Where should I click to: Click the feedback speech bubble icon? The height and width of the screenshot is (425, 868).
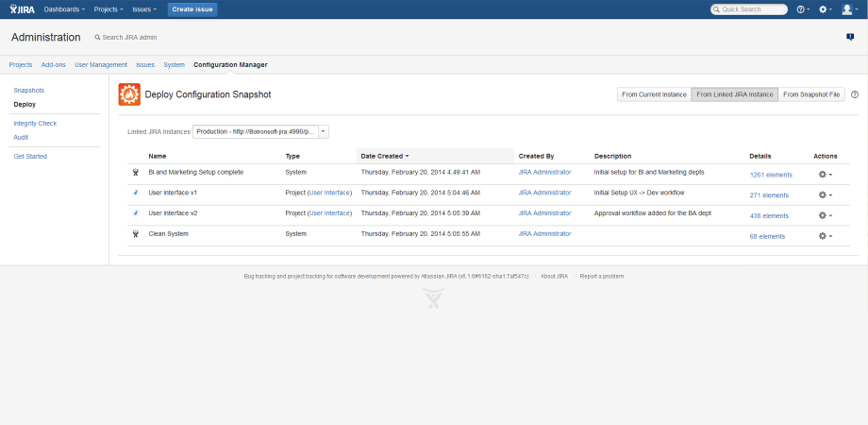pyautogui.click(x=850, y=37)
